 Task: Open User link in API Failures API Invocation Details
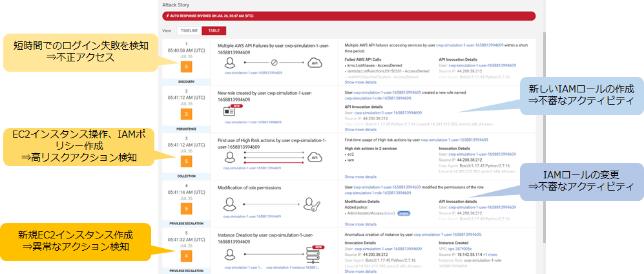[x=482, y=65]
